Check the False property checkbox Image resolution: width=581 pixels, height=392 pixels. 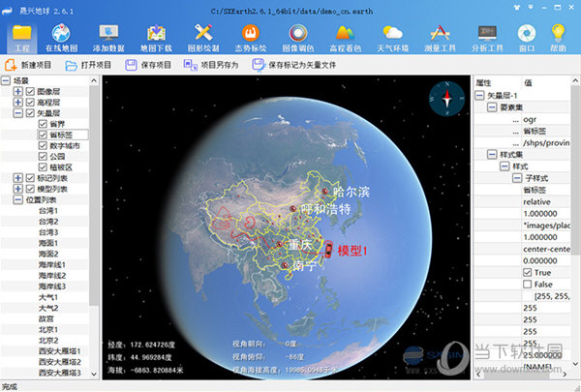tap(528, 285)
